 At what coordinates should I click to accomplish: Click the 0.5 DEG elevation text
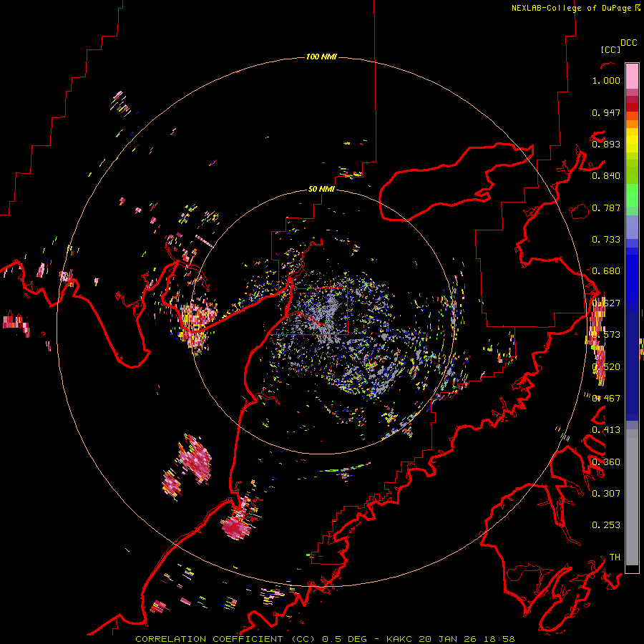[345, 639]
